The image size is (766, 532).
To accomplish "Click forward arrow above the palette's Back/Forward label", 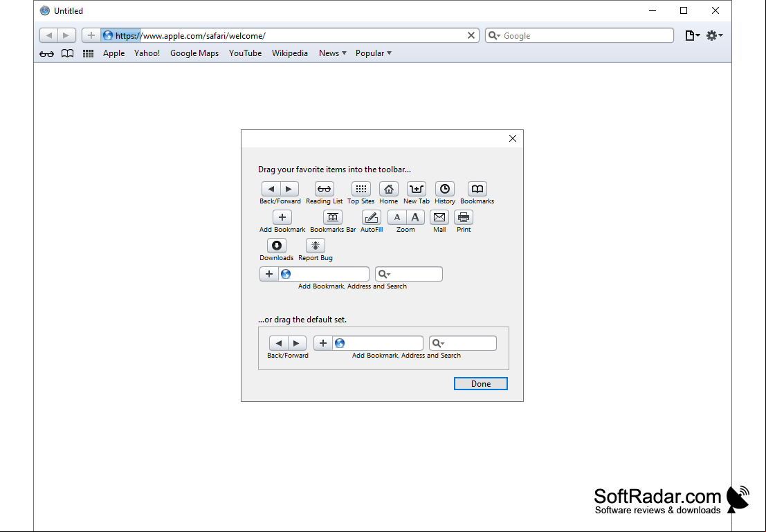I will 289,189.
